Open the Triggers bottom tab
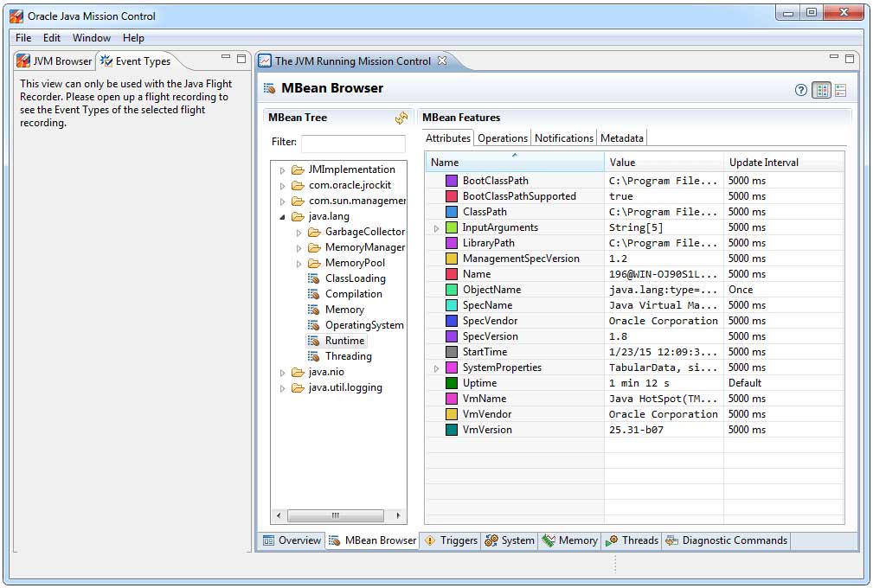The image size is (873, 588). point(452,540)
